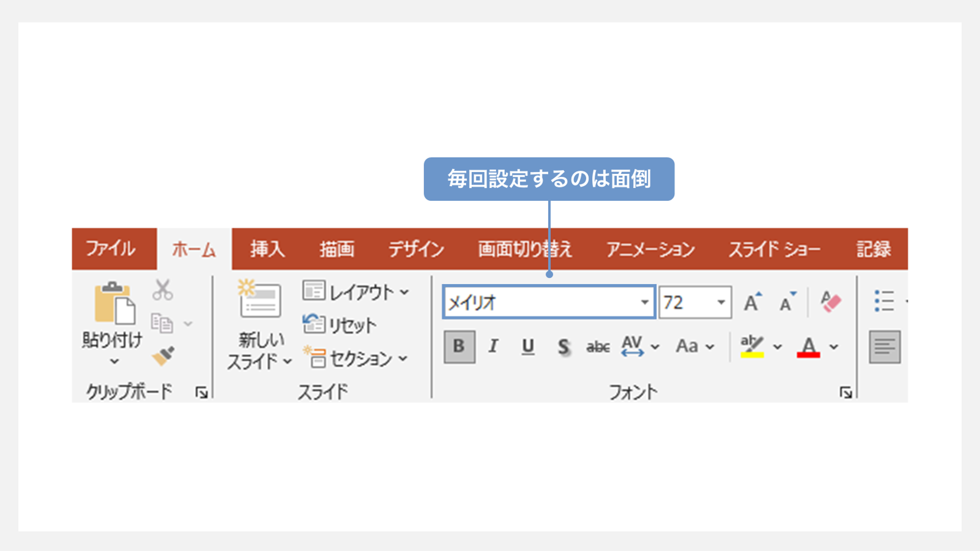Click the Cut scissors icon
980x551 pixels.
162,290
